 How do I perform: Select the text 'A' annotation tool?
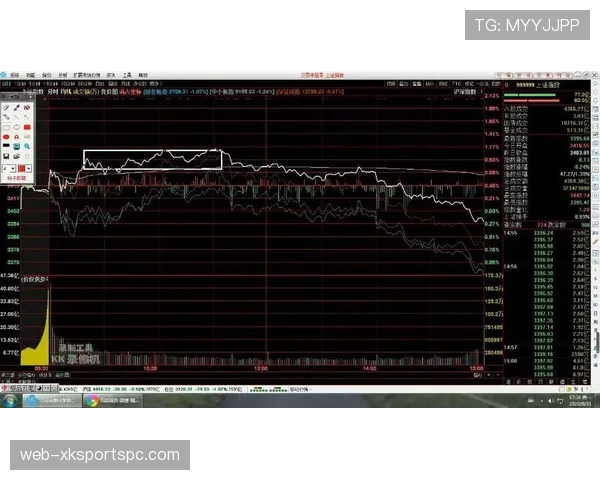coord(16,137)
